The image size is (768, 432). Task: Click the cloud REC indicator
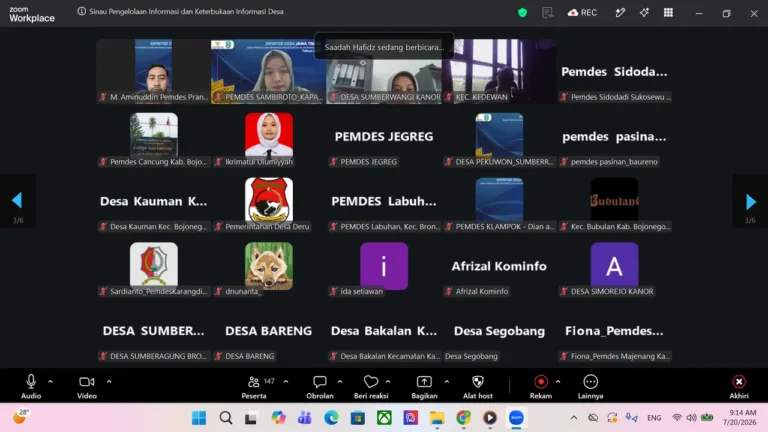[582, 13]
